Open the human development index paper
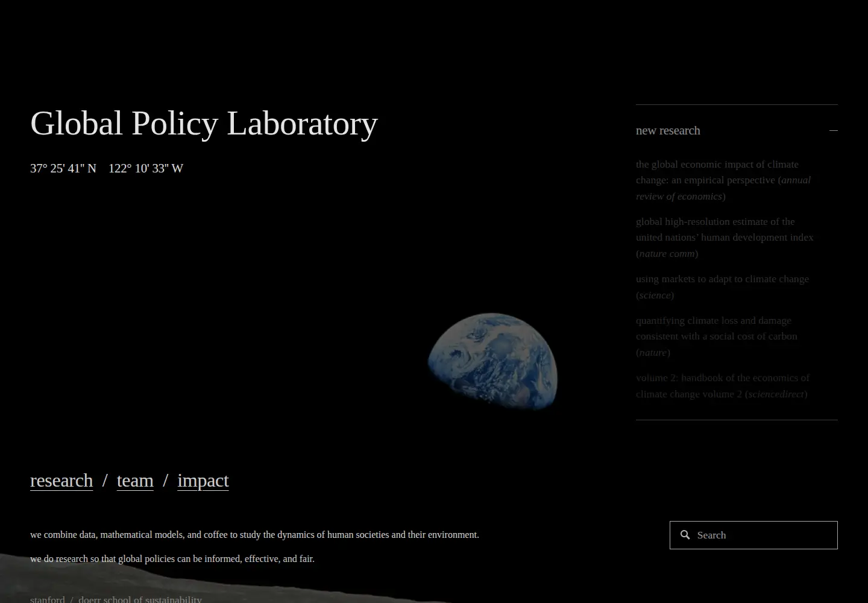Viewport: 868px width, 603px height. click(725, 238)
